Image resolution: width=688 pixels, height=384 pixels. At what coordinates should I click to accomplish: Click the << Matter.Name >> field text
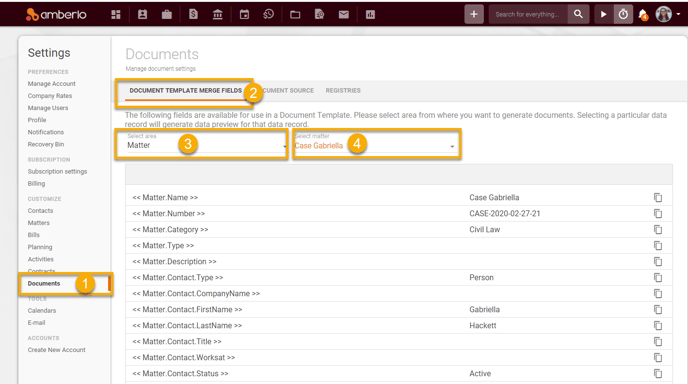pyautogui.click(x=165, y=197)
